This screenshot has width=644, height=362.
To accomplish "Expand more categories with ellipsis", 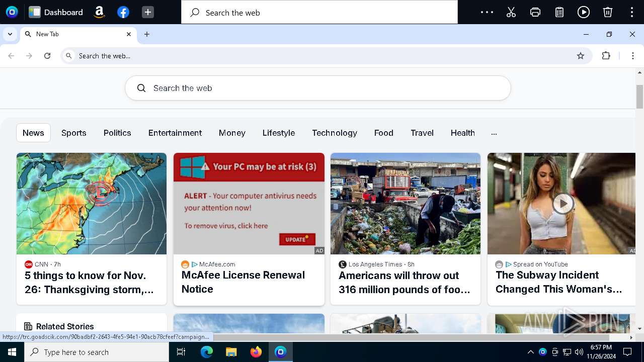I will click(494, 133).
